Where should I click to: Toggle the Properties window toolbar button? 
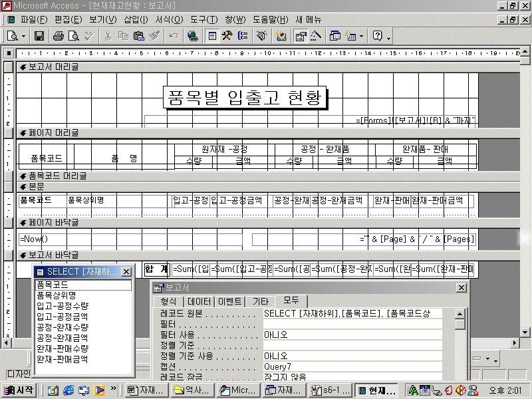[301, 36]
